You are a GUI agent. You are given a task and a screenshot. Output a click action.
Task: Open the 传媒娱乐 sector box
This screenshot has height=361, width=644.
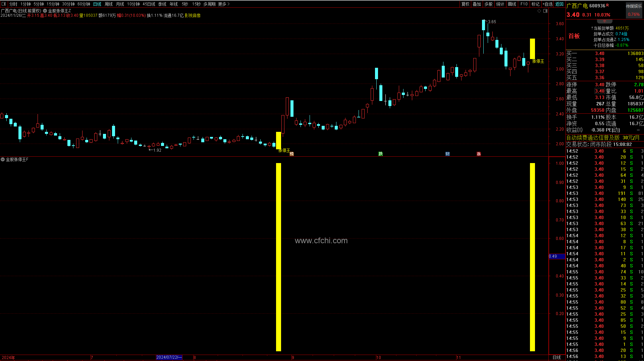(x=634, y=10)
